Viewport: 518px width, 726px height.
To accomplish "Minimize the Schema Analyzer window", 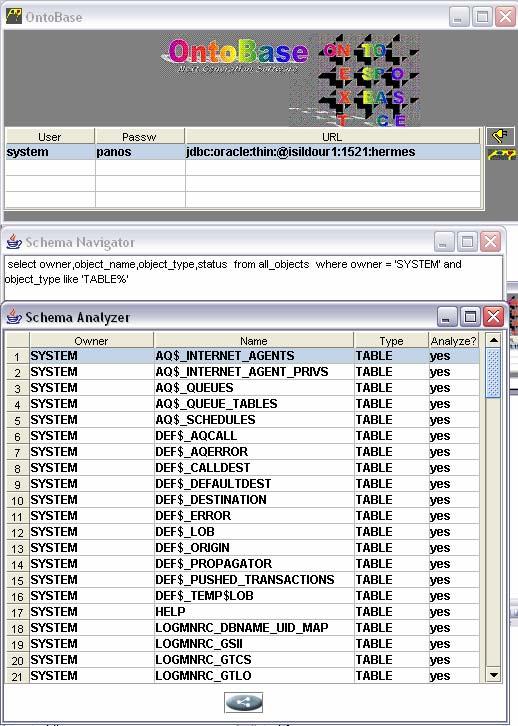I will click(447, 317).
